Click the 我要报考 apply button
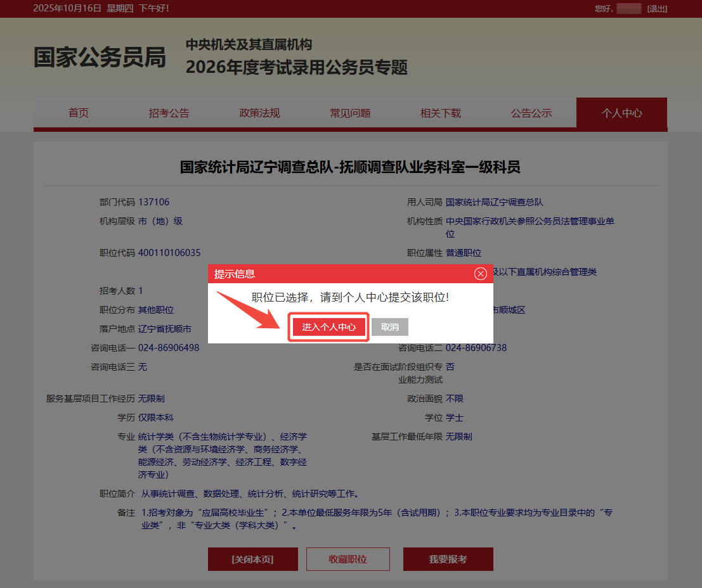Viewport: 702px width, 588px height. [x=448, y=559]
